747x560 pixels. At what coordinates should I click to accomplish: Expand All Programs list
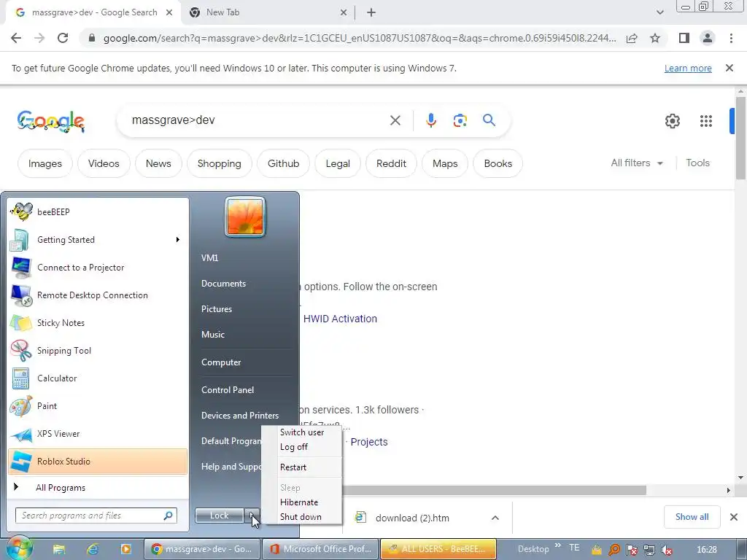tap(97, 487)
